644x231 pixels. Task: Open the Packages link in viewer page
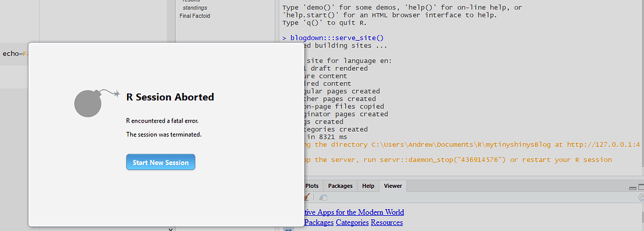pos(318,222)
